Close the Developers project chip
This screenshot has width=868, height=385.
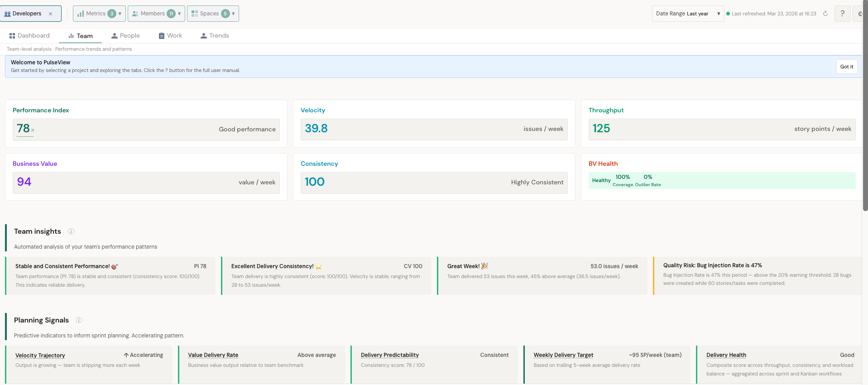[x=50, y=14]
